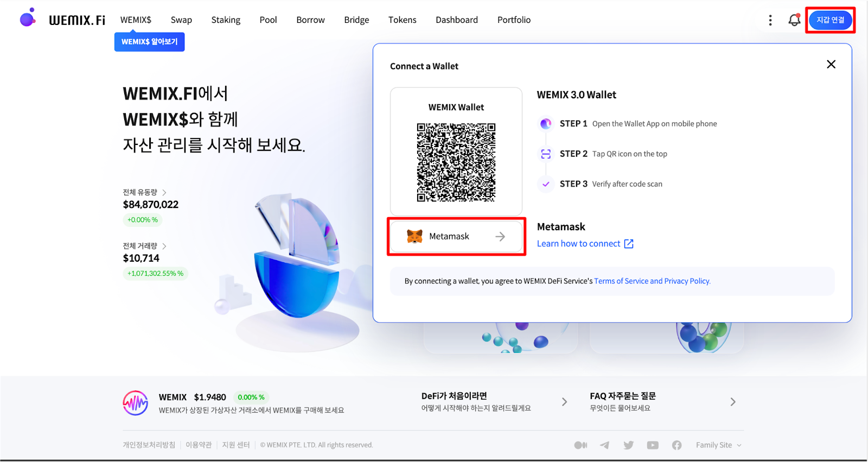
Task: Click chevron next to DeFi가 처음이라면
Action: point(564,402)
